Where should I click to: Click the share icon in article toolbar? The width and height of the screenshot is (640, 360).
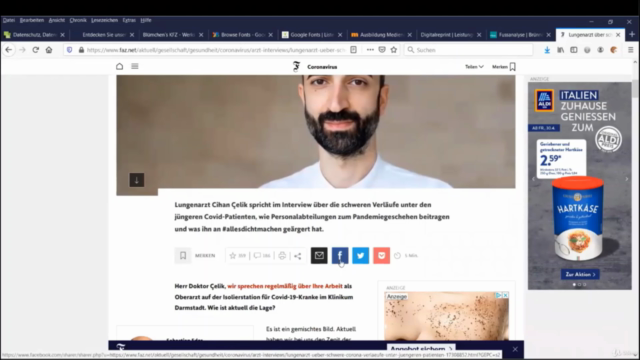point(298,256)
